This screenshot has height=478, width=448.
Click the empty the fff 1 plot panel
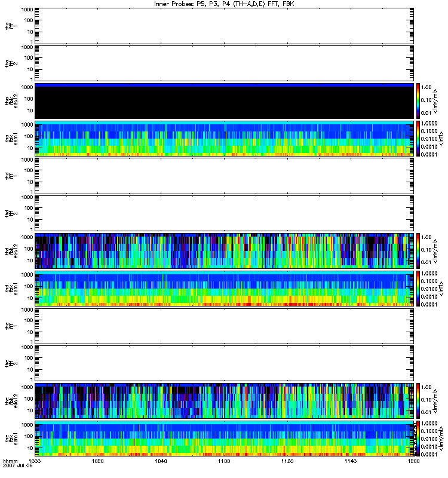(224, 326)
